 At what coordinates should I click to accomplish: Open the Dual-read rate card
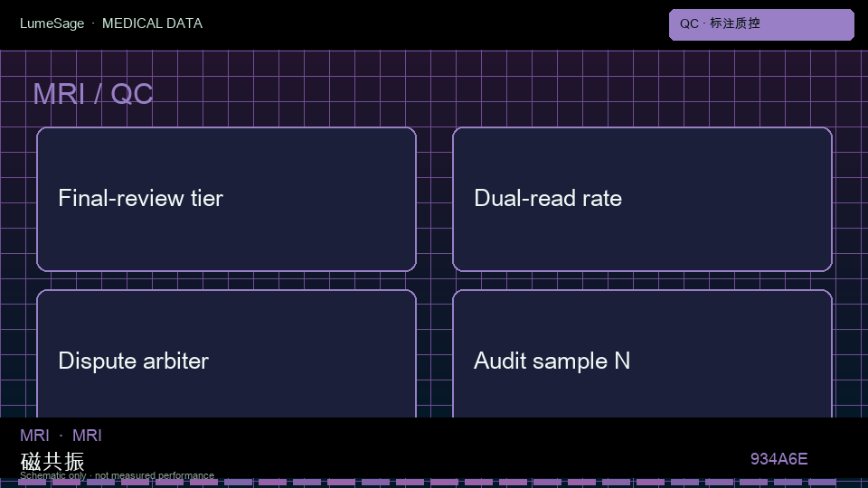[642, 199]
